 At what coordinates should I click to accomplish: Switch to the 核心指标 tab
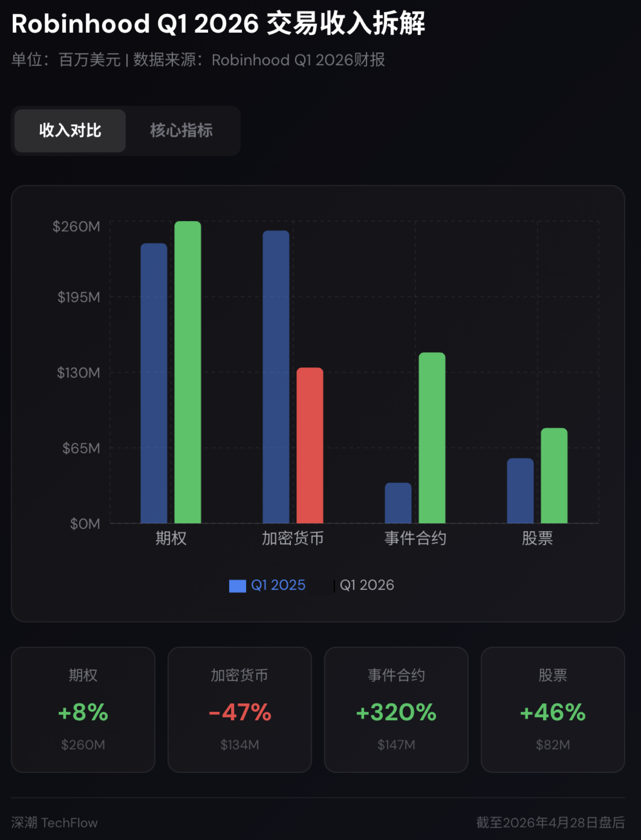click(x=181, y=131)
